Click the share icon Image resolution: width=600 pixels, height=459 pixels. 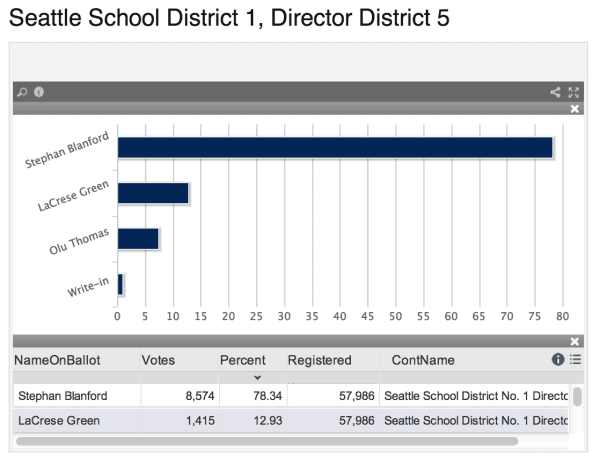coord(556,92)
